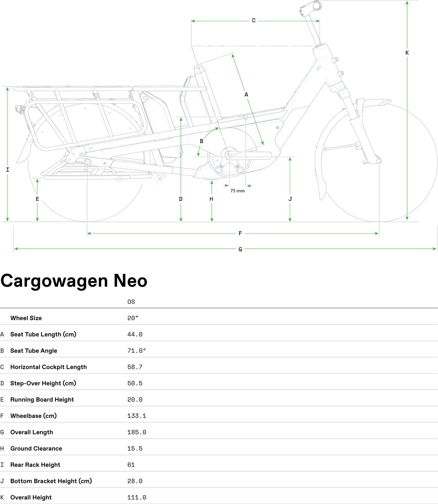Click the 50.5 step-over value
Screen dimensions: 438x504
pos(135,383)
